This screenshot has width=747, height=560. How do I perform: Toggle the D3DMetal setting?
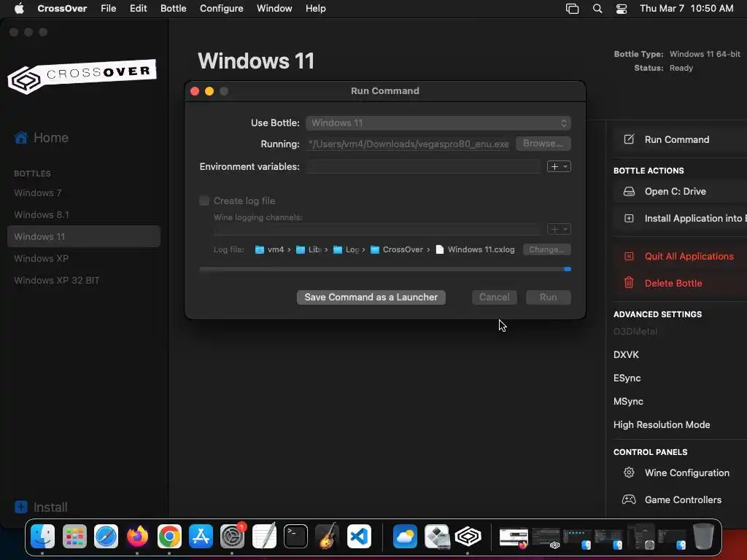click(635, 332)
